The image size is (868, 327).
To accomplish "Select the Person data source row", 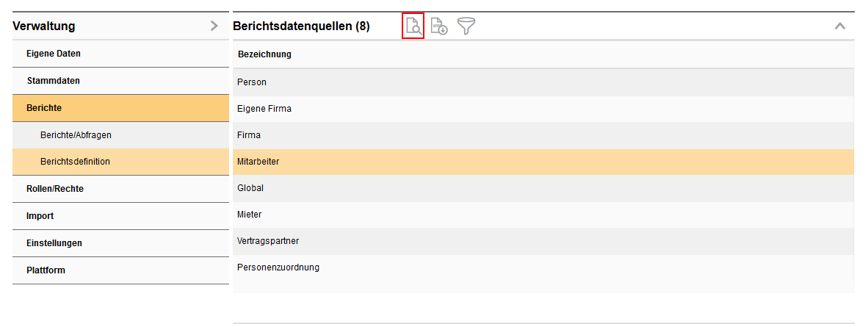I will click(x=252, y=82).
